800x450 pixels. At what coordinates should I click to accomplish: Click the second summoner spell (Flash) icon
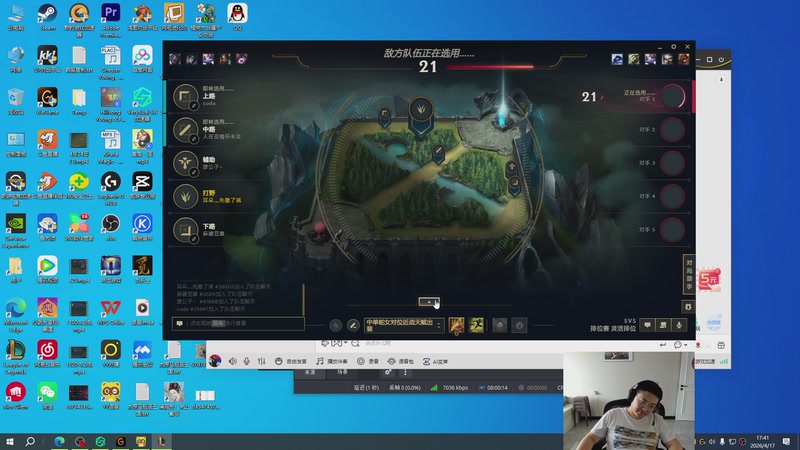pyautogui.click(x=476, y=325)
